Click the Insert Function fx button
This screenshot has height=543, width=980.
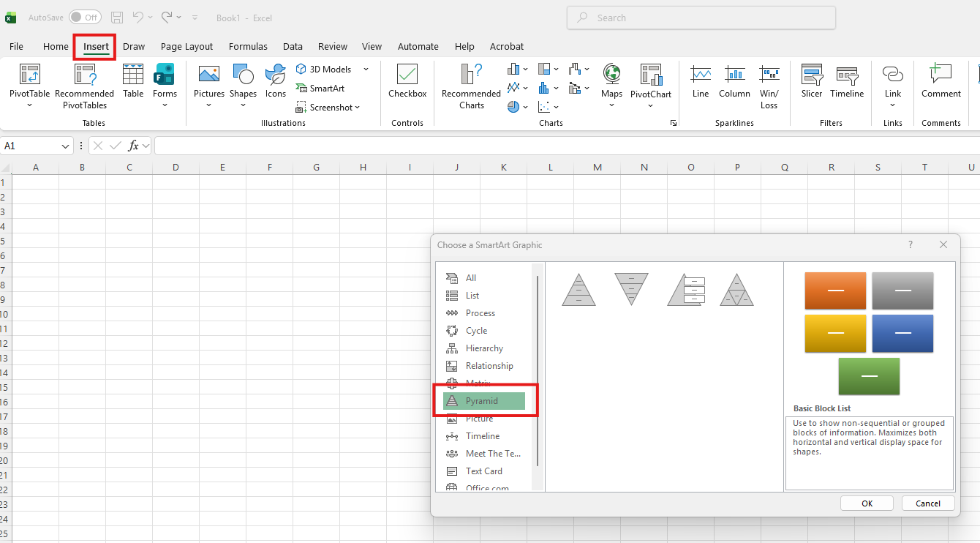coord(133,146)
